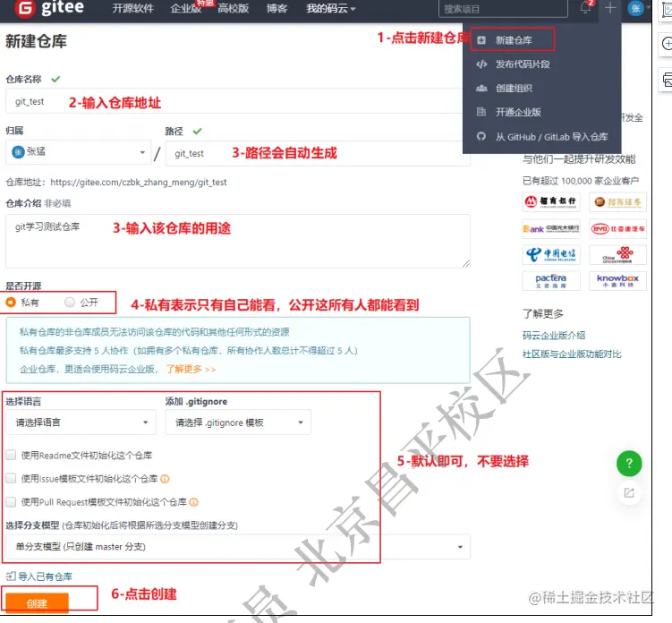Open the 归属 owner dropdown showing 张猛
The image size is (672, 623).
pyautogui.click(x=79, y=152)
